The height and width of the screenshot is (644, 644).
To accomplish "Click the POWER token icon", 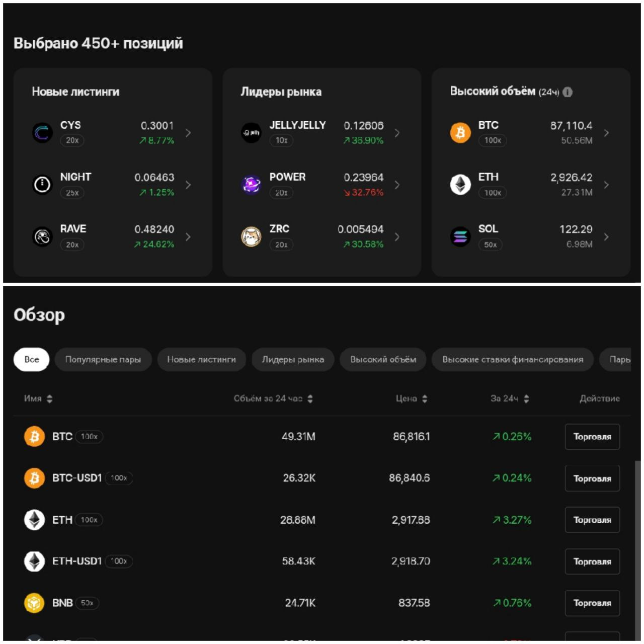I will click(251, 185).
